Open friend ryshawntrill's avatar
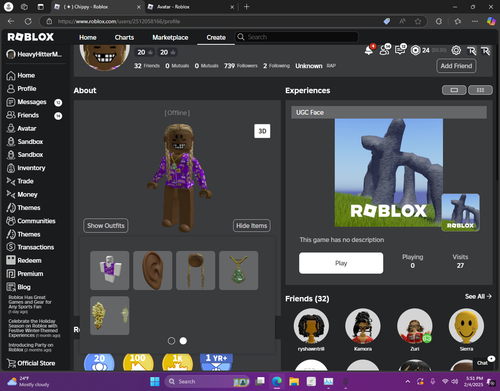The height and width of the screenshot is (391, 500). click(311, 326)
